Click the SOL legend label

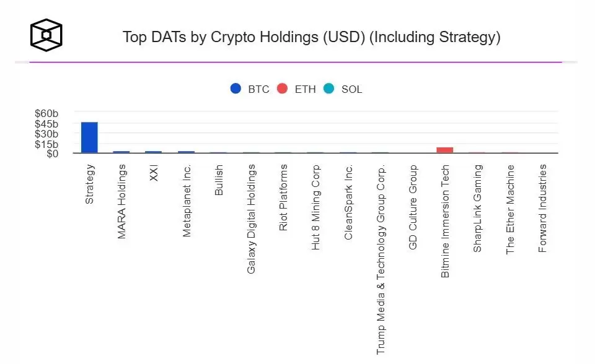[352, 90]
